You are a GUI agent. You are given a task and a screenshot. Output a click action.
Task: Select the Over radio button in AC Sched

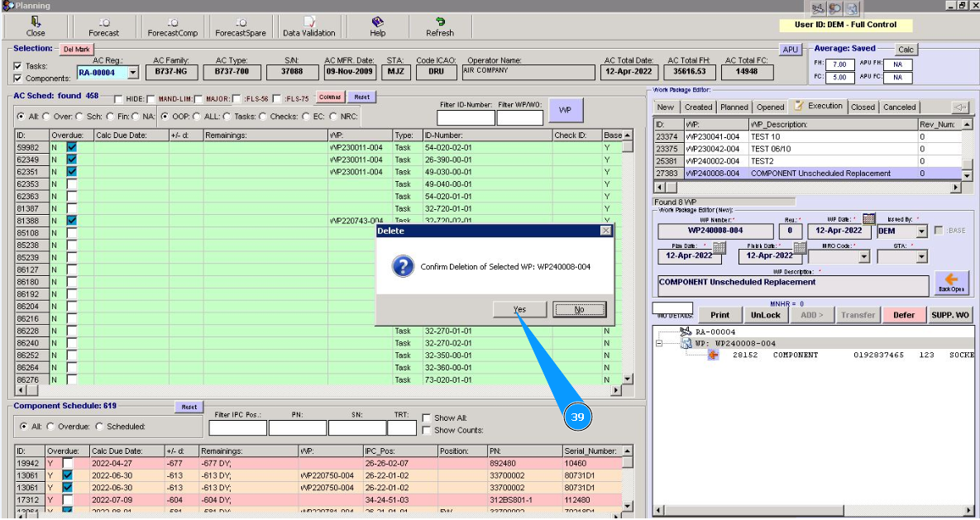coord(45,117)
